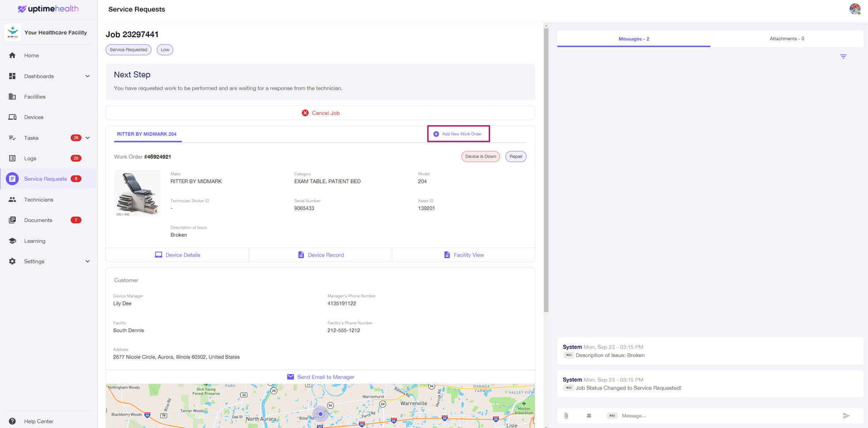Click the Help Center question mark icon

pos(12,421)
